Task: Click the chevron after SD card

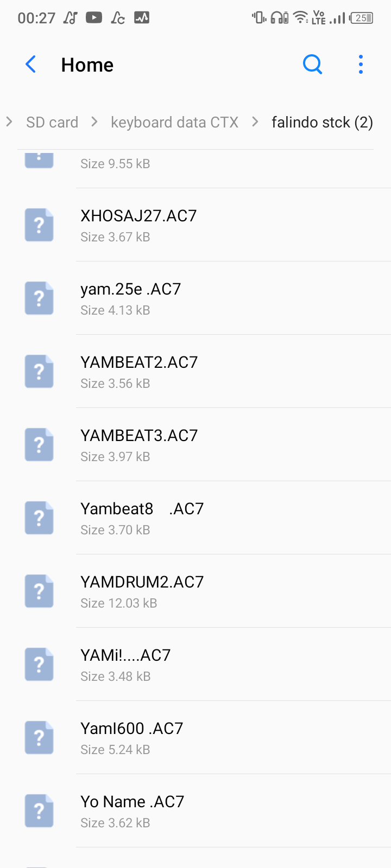Action: point(94,122)
